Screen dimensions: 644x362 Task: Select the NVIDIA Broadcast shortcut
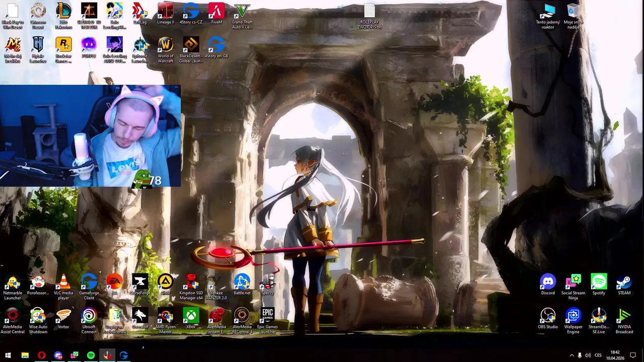[x=624, y=321]
